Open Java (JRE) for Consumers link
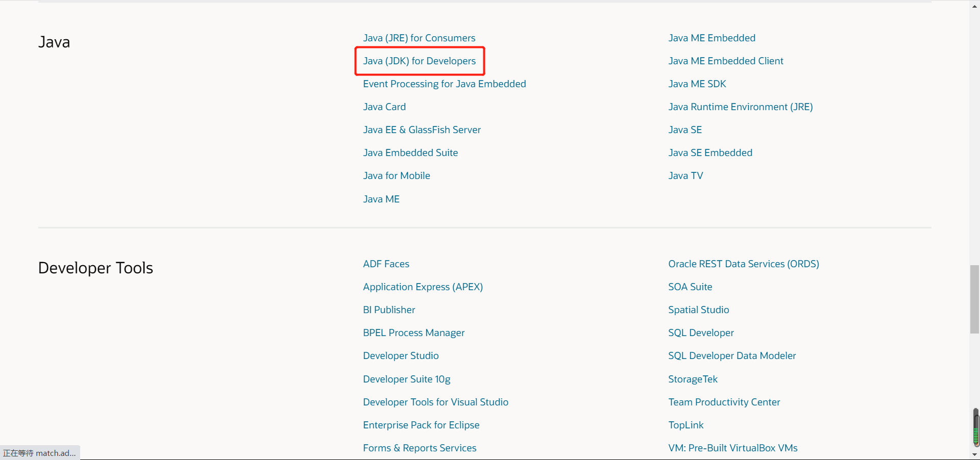The image size is (980, 460). pos(419,38)
